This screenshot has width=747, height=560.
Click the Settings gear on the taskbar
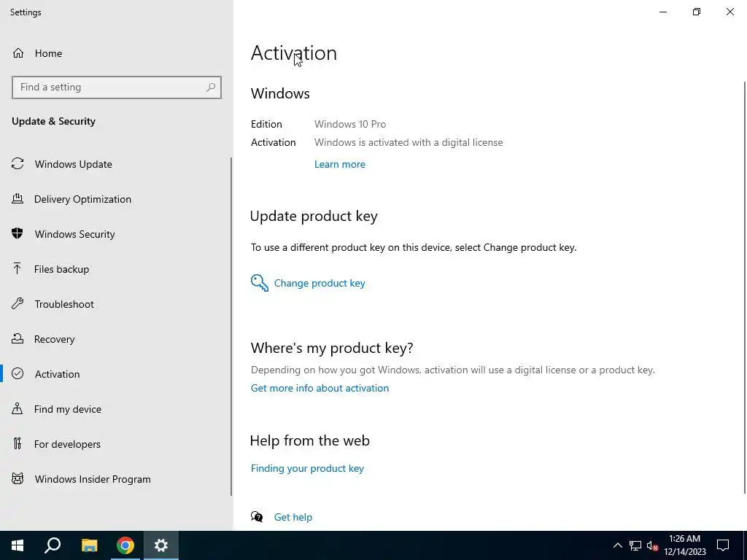pyautogui.click(x=161, y=545)
